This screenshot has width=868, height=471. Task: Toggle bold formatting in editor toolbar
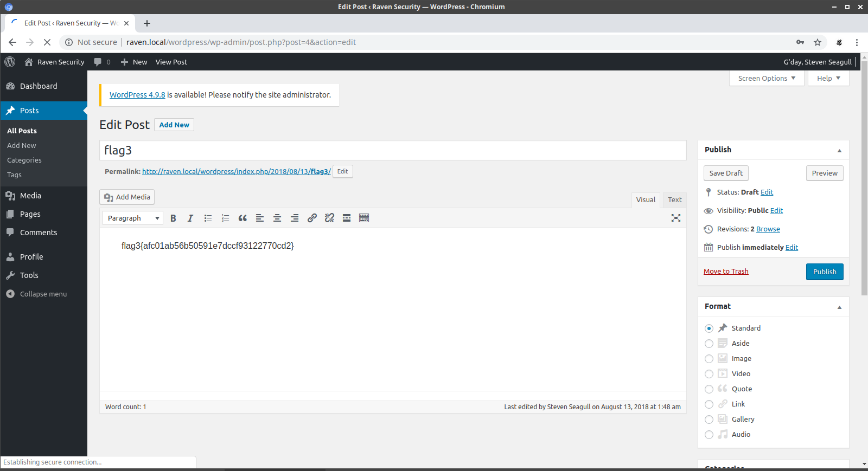(x=173, y=218)
